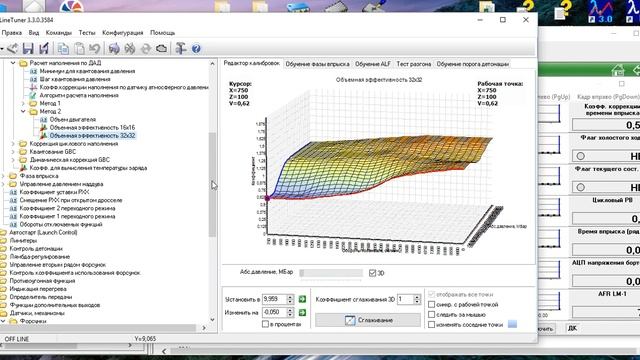This screenshot has width=640, height=360.
Task: Enable следить за мышью checkbox
Action: pyautogui.click(x=431, y=315)
